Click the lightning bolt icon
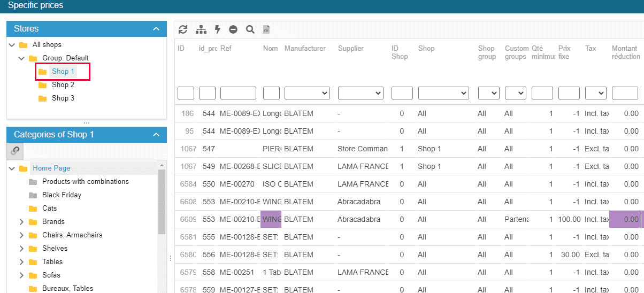The width and height of the screenshot is (644, 293). click(x=217, y=29)
